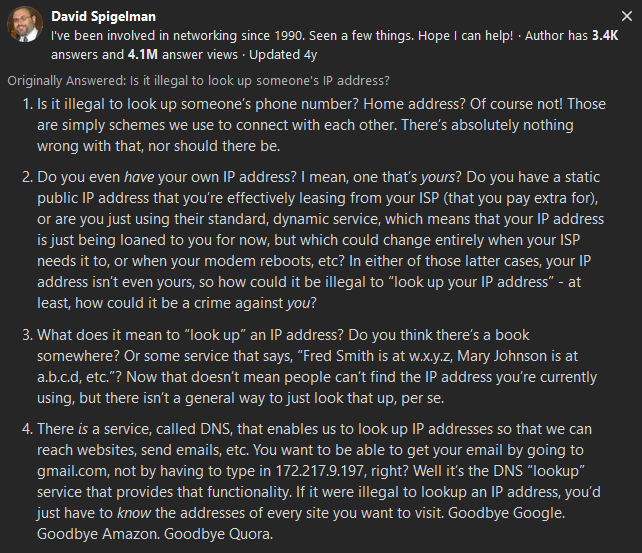Open the David Spigelman author name link
642x553 pixels.
pos(105,17)
